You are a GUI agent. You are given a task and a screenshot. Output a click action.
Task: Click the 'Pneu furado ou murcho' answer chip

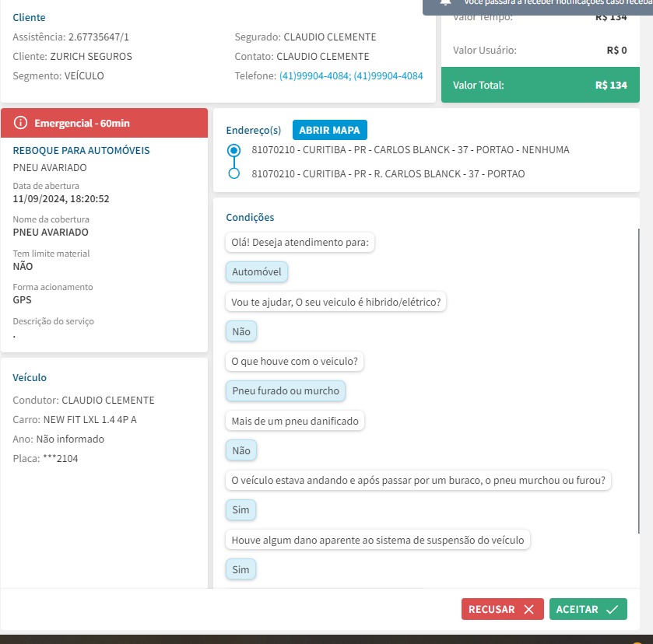click(x=286, y=391)
